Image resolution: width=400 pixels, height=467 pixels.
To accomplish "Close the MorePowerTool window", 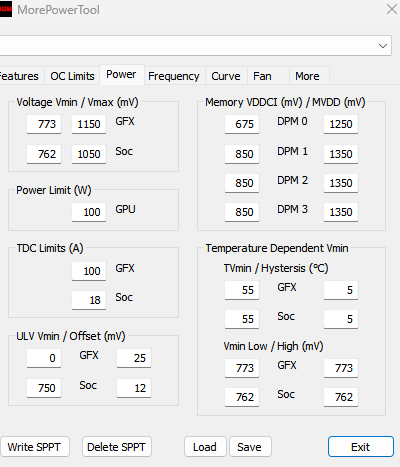I will pyautogui.click(x=393, y=9).
